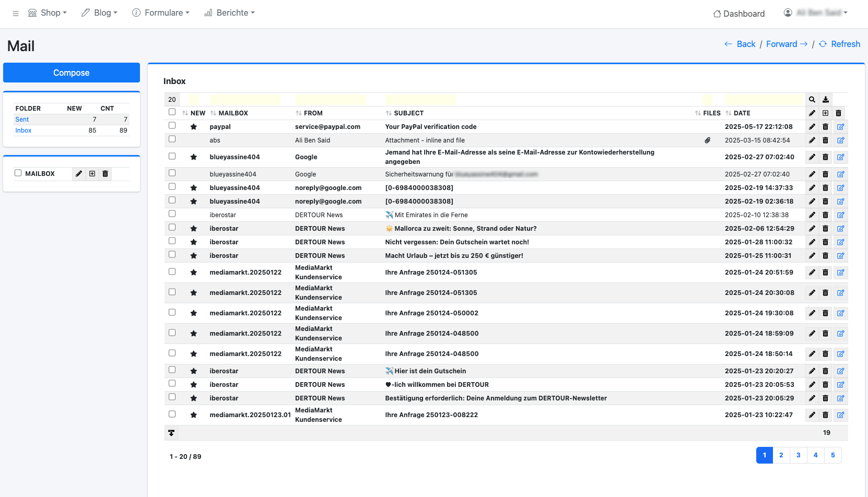Click the plus icon in the inbox header row
The width and height of the screenshot is (868, 497).
pyautogui.click(x=826, y=113)
